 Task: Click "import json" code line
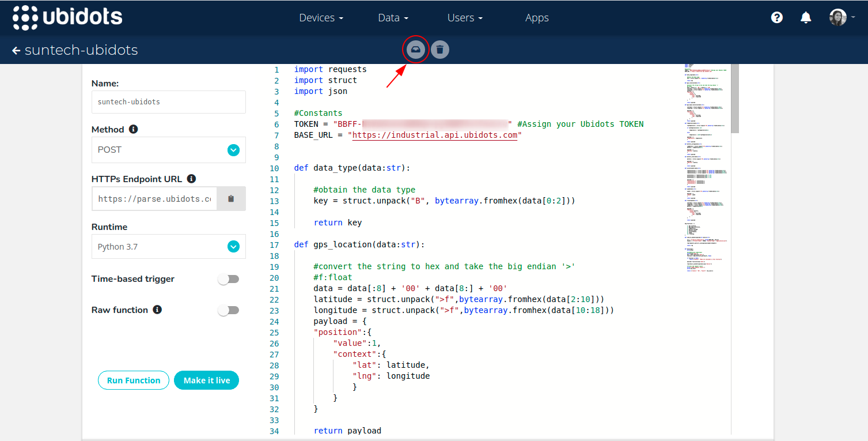click(x=321, y=91)
